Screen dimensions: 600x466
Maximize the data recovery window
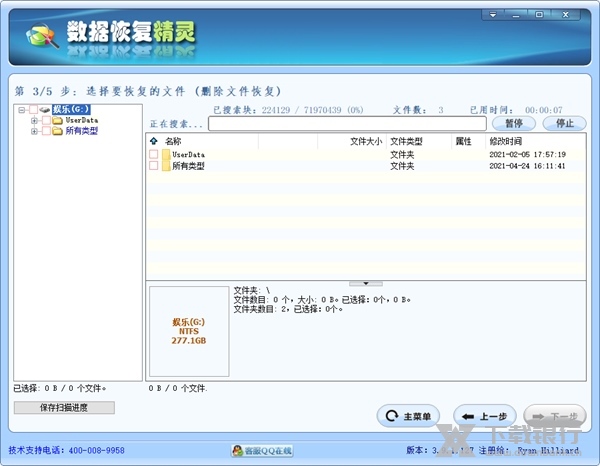539,15
